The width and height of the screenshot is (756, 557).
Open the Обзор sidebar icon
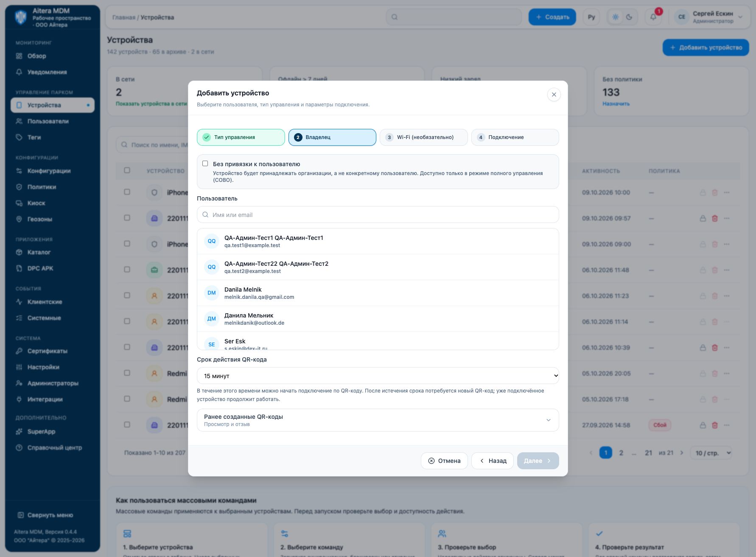(19, 56)
